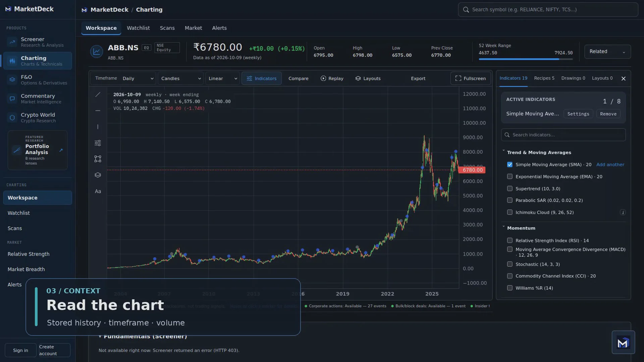Click the 52 Week Range progress bar
This screenshot has height=362, width=644.
tap(526, 59)
